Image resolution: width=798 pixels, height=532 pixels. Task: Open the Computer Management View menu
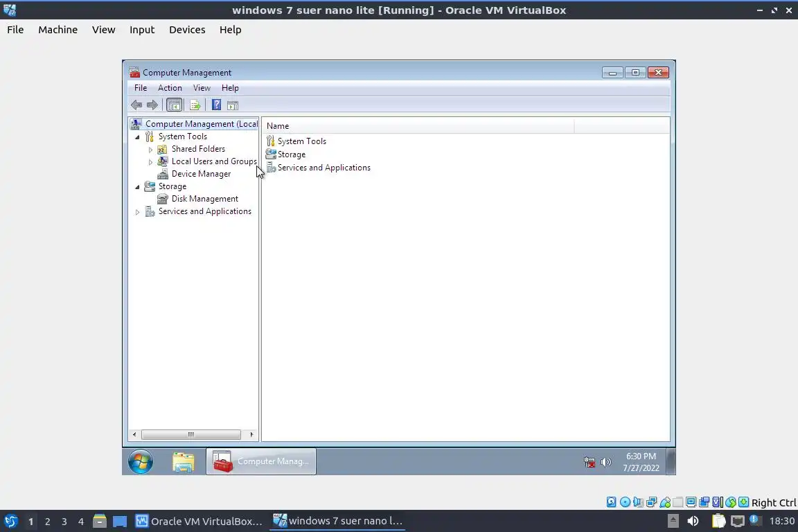tap(202, 87)
